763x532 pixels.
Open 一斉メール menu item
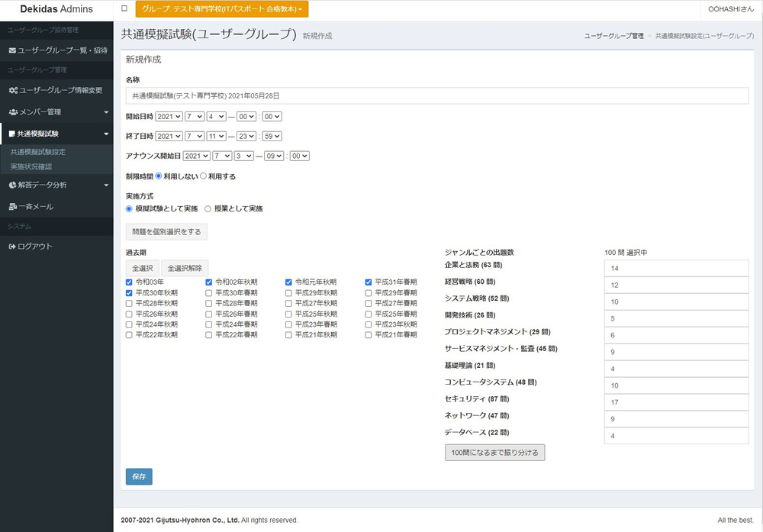click(x=57, y=207)
